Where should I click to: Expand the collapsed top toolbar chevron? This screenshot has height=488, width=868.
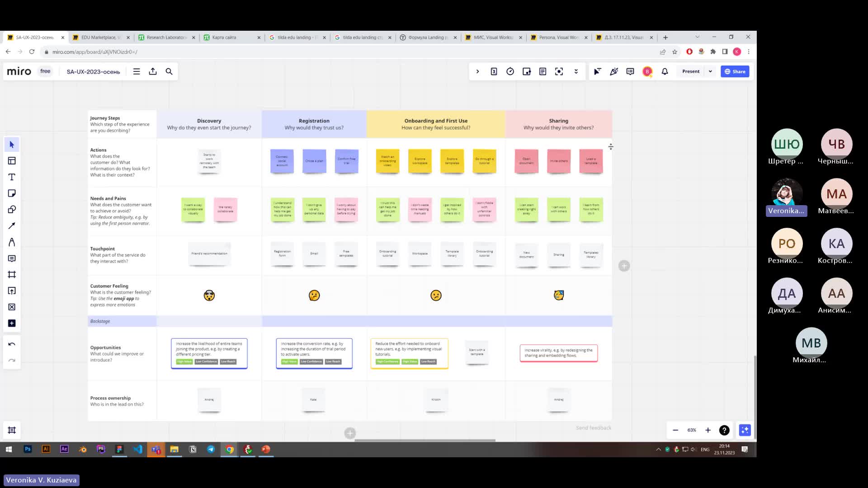(477, 71)
